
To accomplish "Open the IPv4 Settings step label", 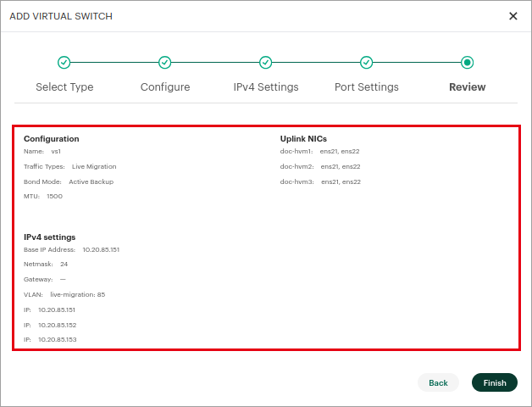I will click(266, 87).
